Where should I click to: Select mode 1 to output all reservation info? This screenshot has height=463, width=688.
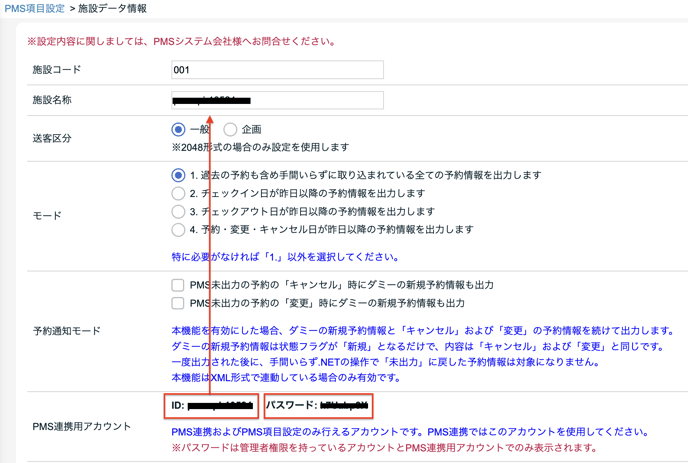[178, 175]
